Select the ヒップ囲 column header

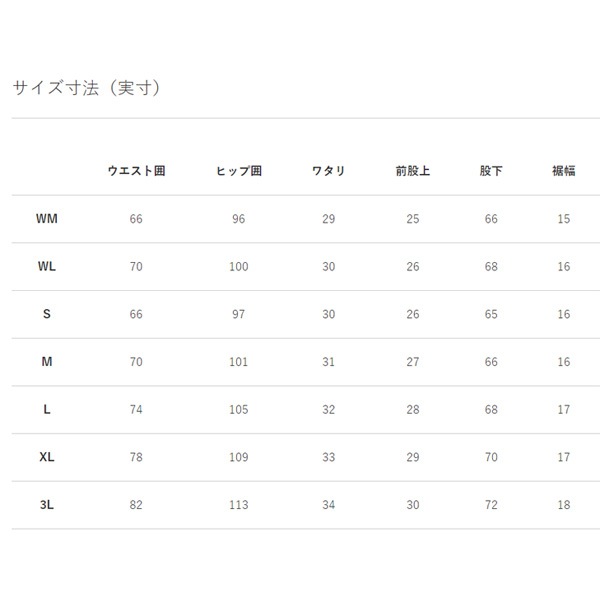coord(238,171)
